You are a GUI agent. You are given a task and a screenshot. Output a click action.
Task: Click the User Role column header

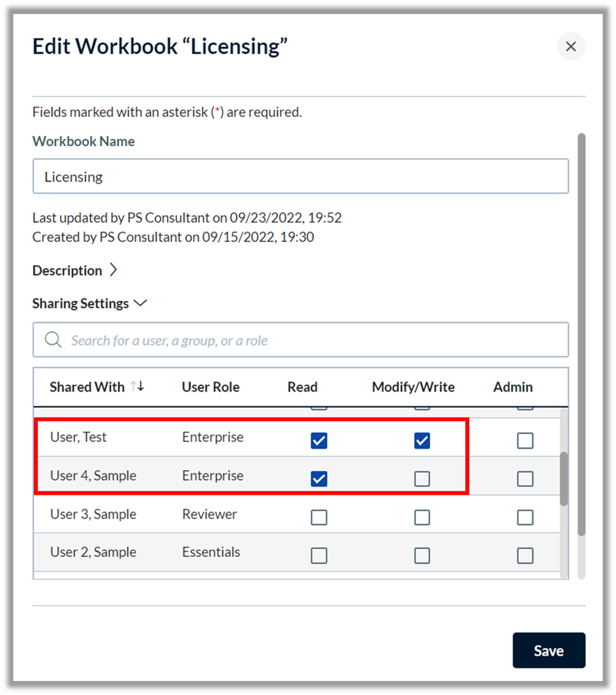pos(210,387)
